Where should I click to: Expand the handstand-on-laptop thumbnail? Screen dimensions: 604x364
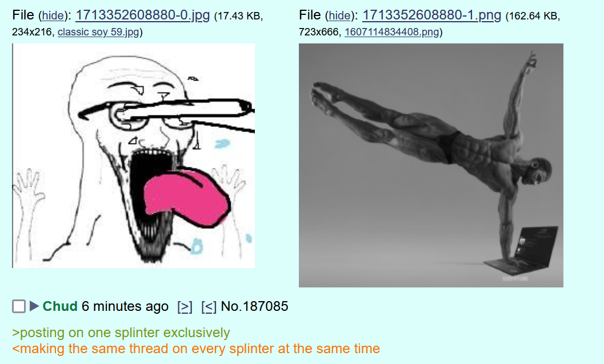(431, 165)
